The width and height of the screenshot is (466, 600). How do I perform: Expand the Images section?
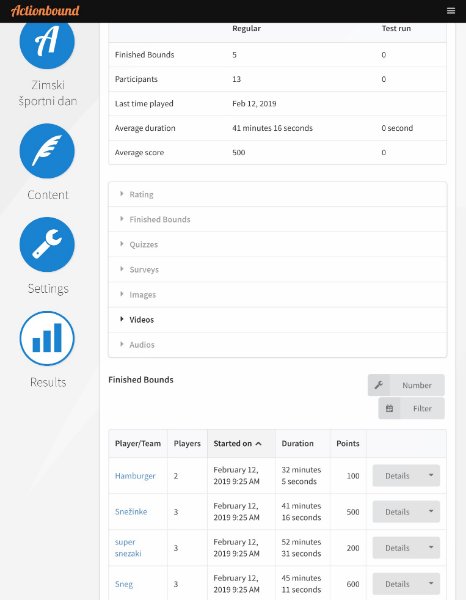(x=277, y=295)
